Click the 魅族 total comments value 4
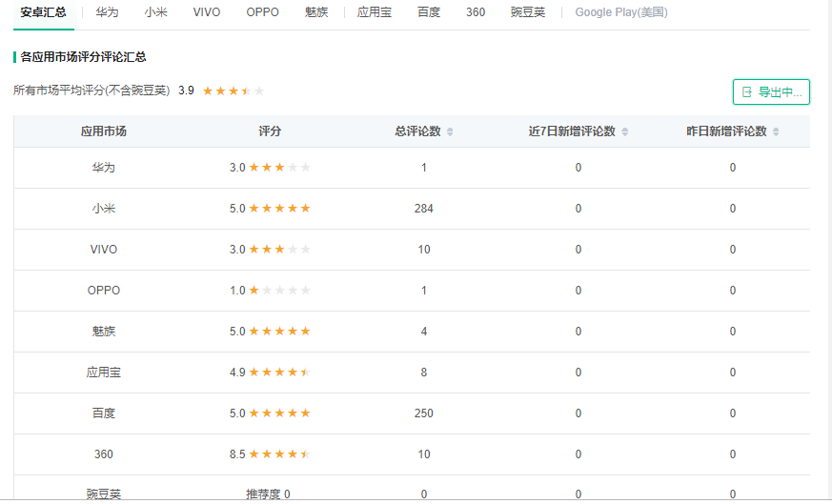The width and height of the screenshot is (832, 504). (423, 331)
